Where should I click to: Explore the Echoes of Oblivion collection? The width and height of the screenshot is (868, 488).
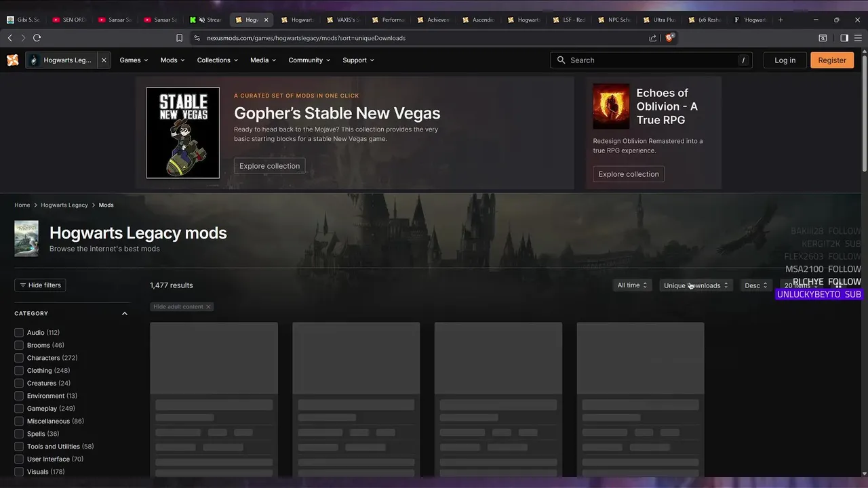coord(629,174)
